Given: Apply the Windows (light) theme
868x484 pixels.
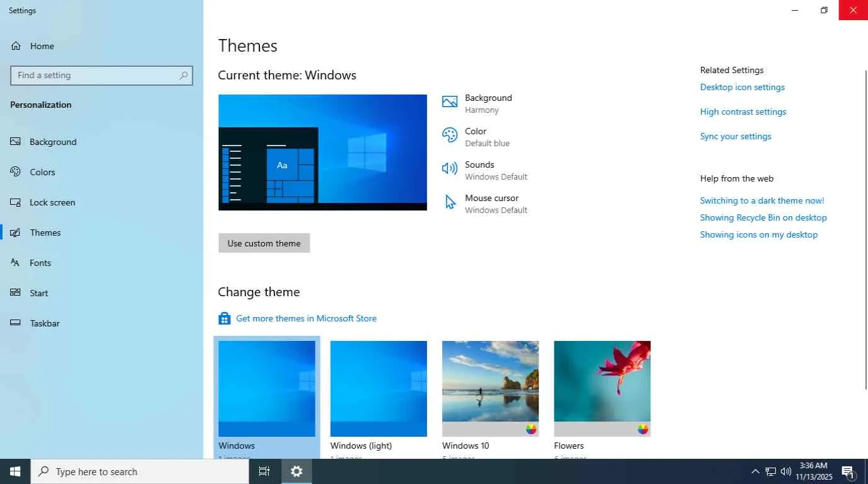Looking at the screenshot, I should point(378,389).
